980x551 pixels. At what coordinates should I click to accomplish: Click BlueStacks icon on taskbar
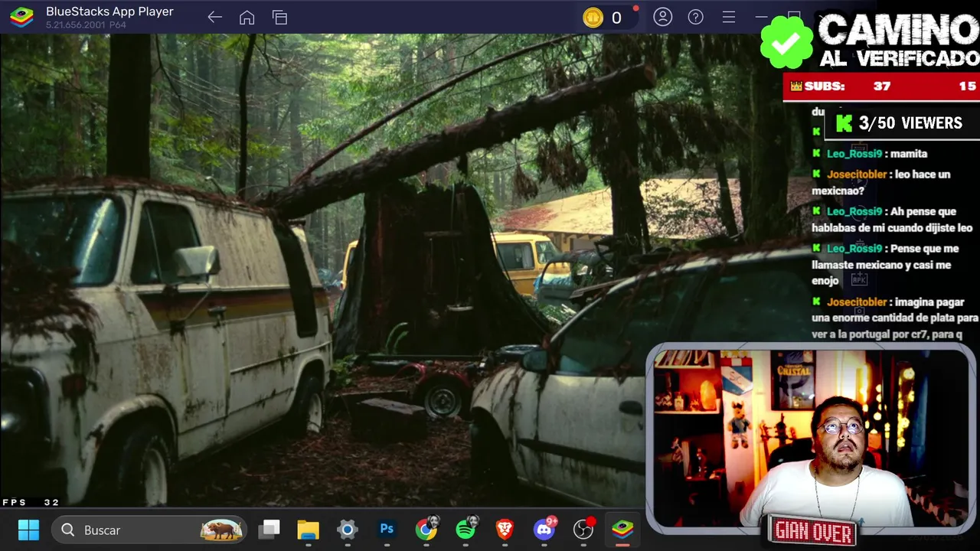click(622, 530)
